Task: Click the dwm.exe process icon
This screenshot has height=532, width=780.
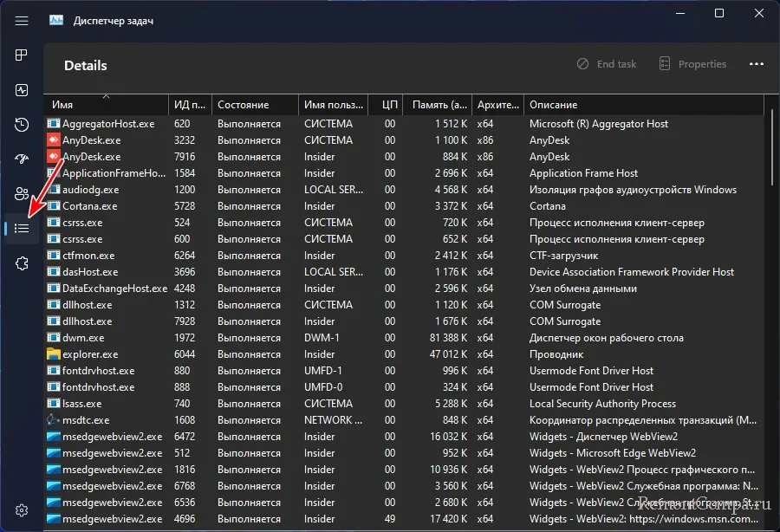Action: [x=53, y=338]
